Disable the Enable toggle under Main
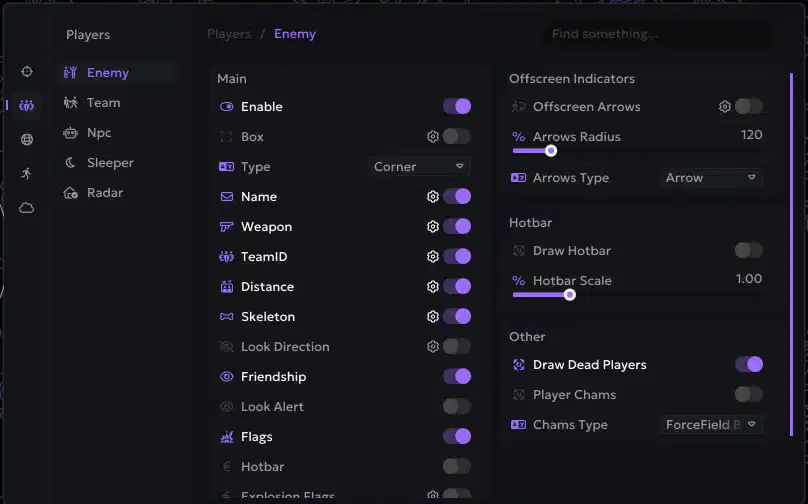Image resolution: width=808 pixels, height=504 pixels. coord(456,107)
